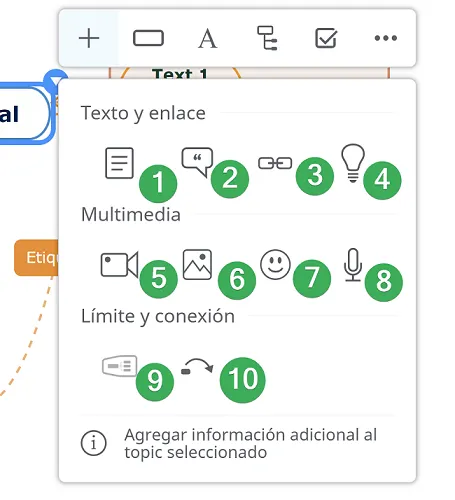Add a text note with document icon

(x=119, y=163)
